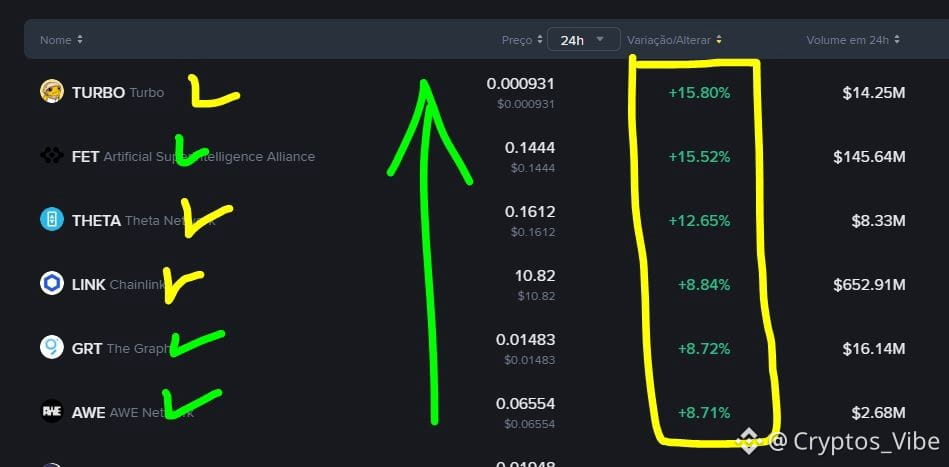Sort by Variação/Alterar column

tap(674, 40)
